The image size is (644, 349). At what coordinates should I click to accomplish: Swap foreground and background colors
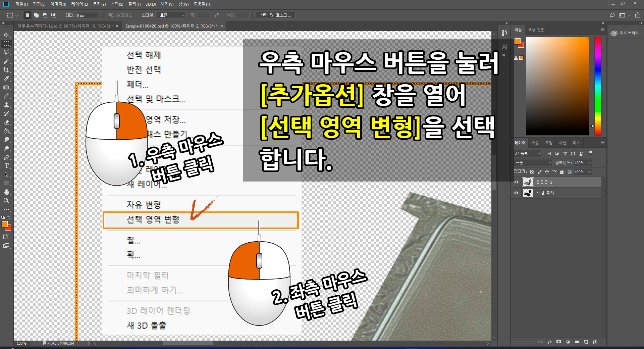[9, 217]
